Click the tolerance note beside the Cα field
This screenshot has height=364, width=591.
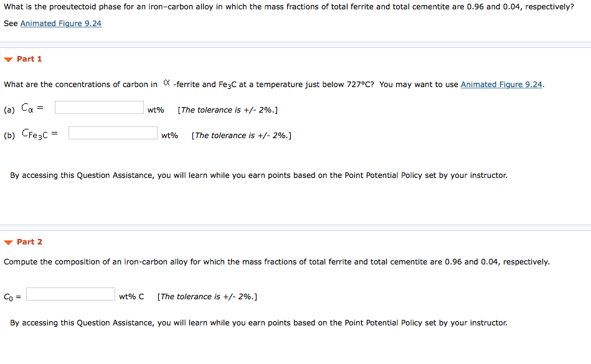click(x=227, y=110)
